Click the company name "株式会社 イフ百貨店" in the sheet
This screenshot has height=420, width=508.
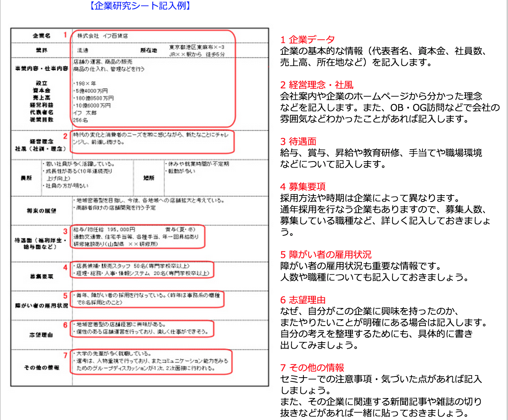(x=102, y=36)
